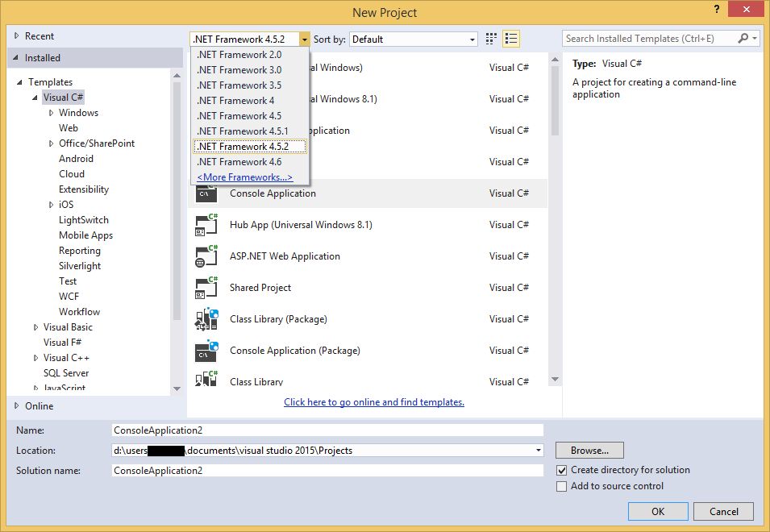Select .NET Framework 3.5
The image size is (770, 532).
click(250, 85)
